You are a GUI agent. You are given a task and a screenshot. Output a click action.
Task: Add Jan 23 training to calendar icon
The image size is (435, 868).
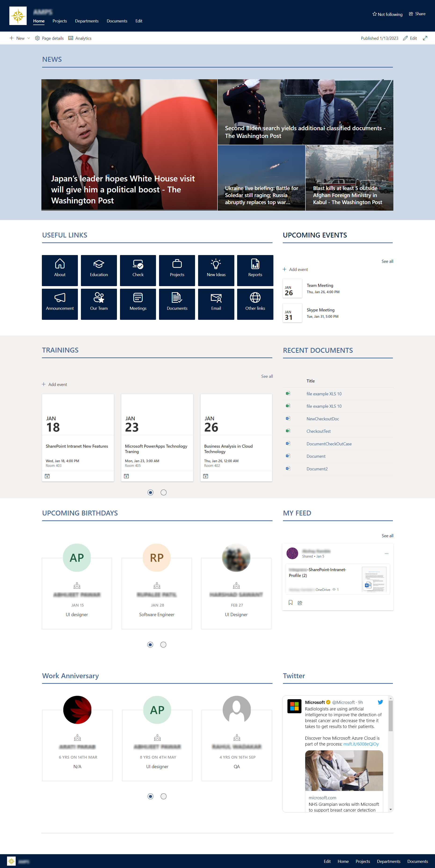click(127, 476)
